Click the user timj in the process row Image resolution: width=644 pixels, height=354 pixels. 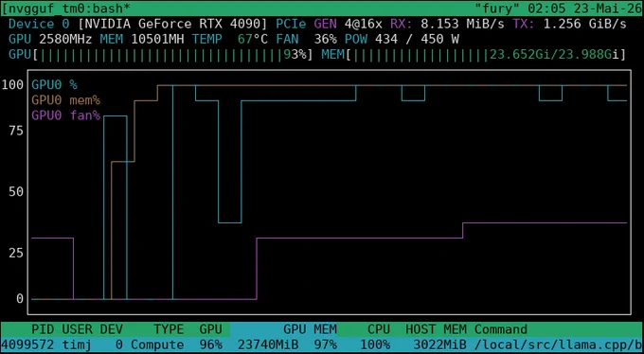(x=78, y=345)
